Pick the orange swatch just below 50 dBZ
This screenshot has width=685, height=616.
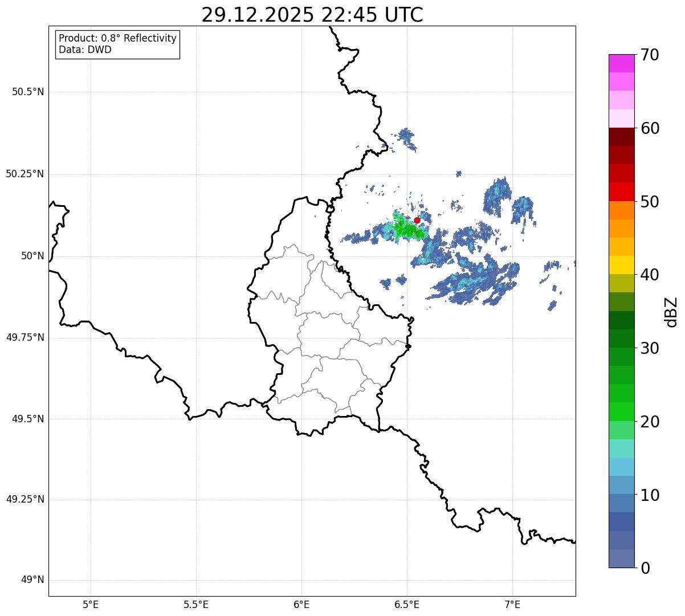[621, 210]
